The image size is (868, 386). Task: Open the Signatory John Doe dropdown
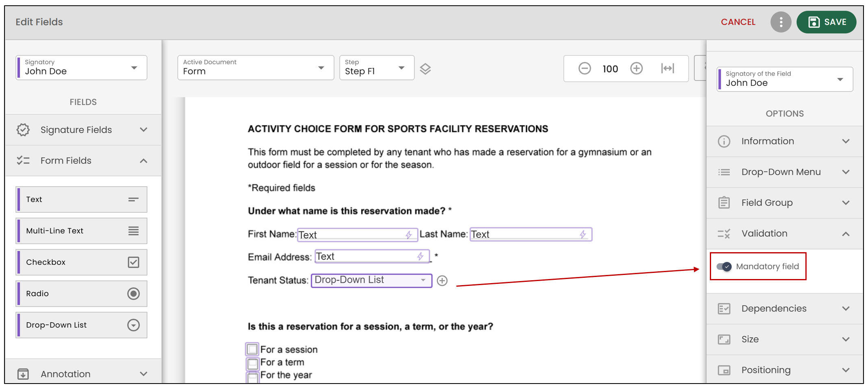[82, 68]
